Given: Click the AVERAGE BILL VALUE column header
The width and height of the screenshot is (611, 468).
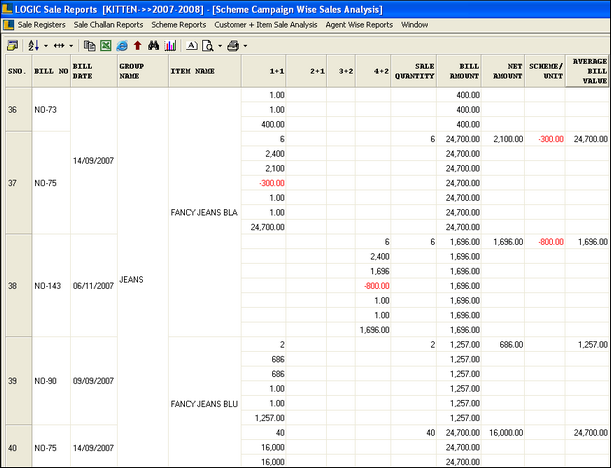Looking at the screenshot, I should point(587,71).
